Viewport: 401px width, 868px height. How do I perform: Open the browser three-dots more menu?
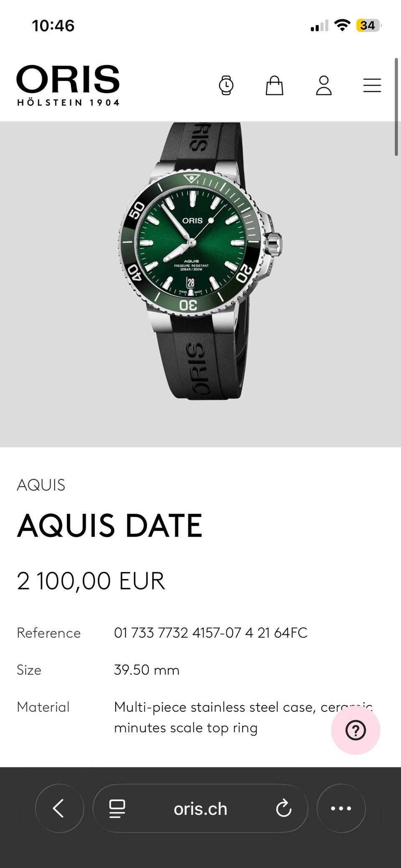coord(341,808)
